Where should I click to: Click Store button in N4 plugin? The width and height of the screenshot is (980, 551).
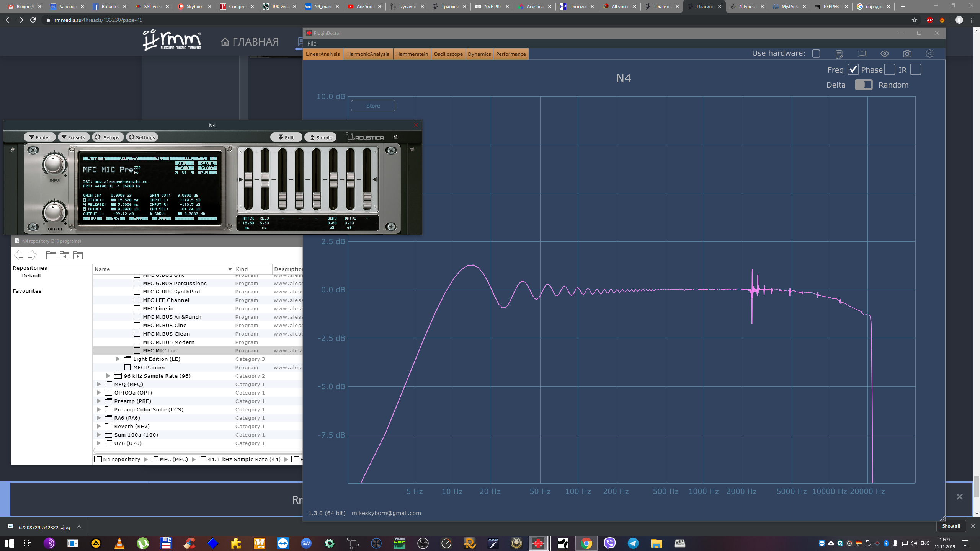tap(374, 106)
